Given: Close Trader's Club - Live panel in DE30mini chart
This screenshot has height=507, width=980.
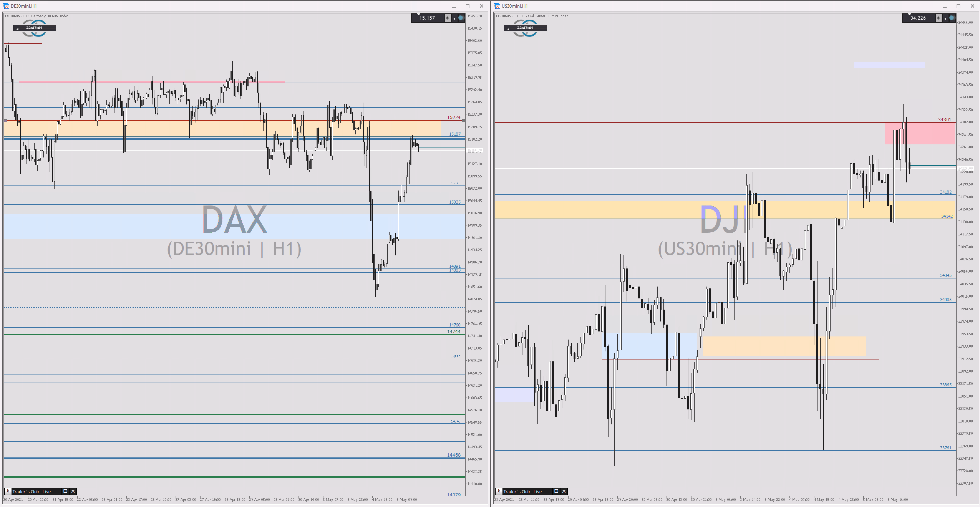Looking at the screenshot, I should [x=73, y=491].
